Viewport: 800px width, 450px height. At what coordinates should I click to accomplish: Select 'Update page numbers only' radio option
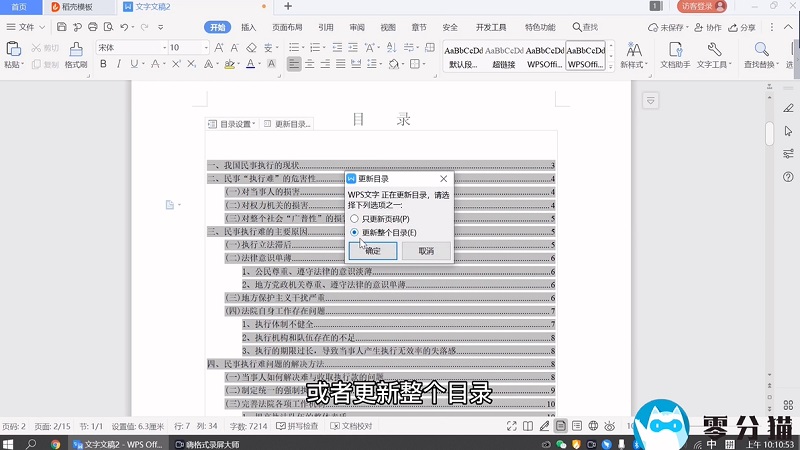point(354,218)
